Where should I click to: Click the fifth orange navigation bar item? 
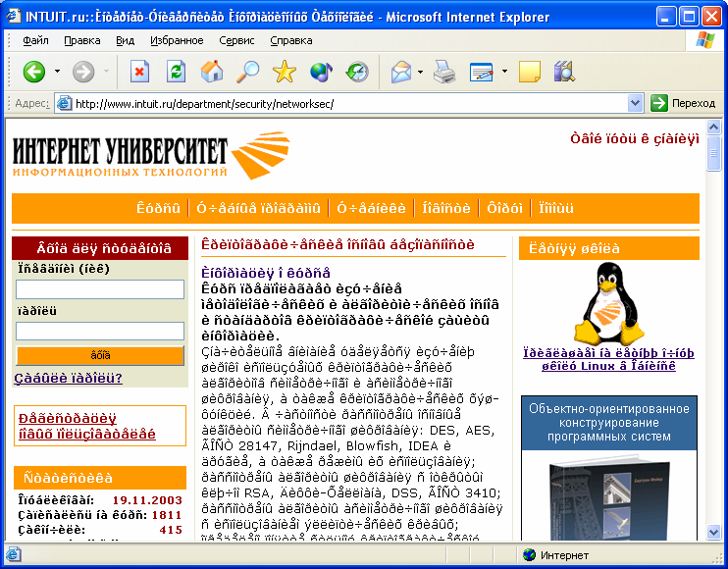click(x=504, y=208)
